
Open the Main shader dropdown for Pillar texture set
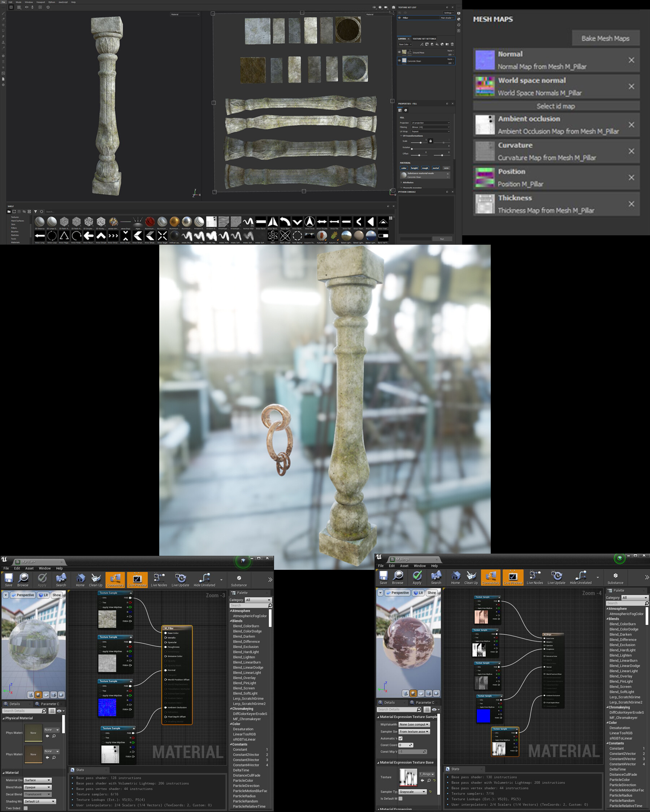[x=447, y=18]
